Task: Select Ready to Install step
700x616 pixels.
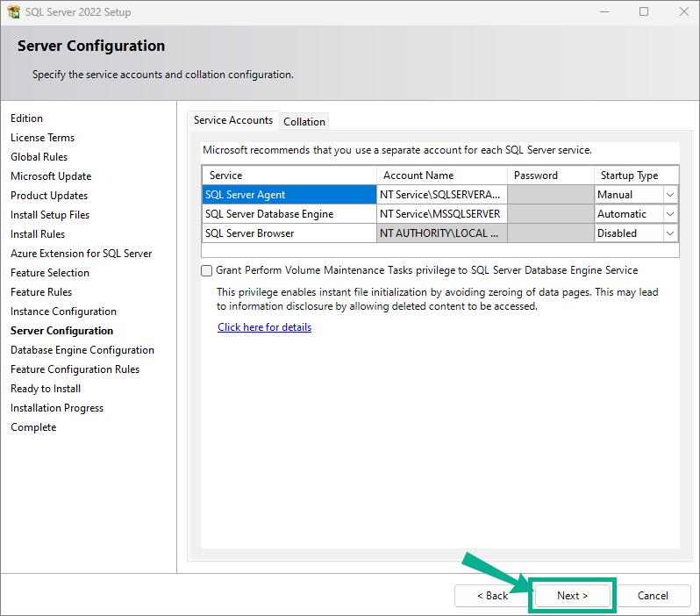Action: [x=46, y=389]
